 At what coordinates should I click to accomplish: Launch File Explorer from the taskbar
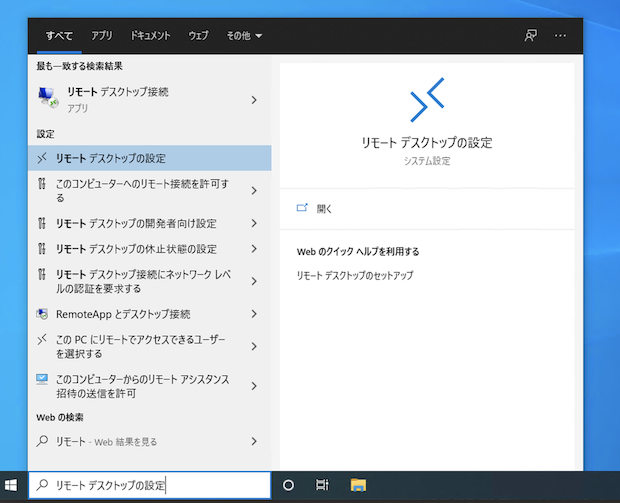358,485
